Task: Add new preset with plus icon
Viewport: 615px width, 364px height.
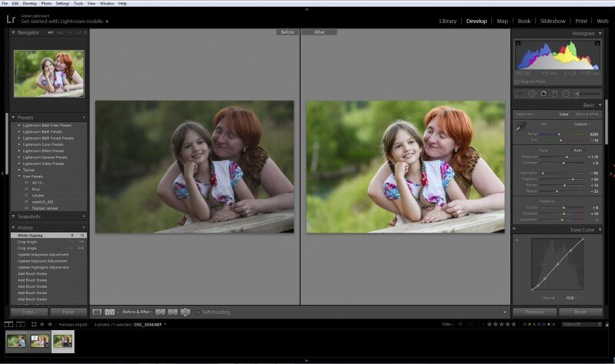Action: (84, 117)
